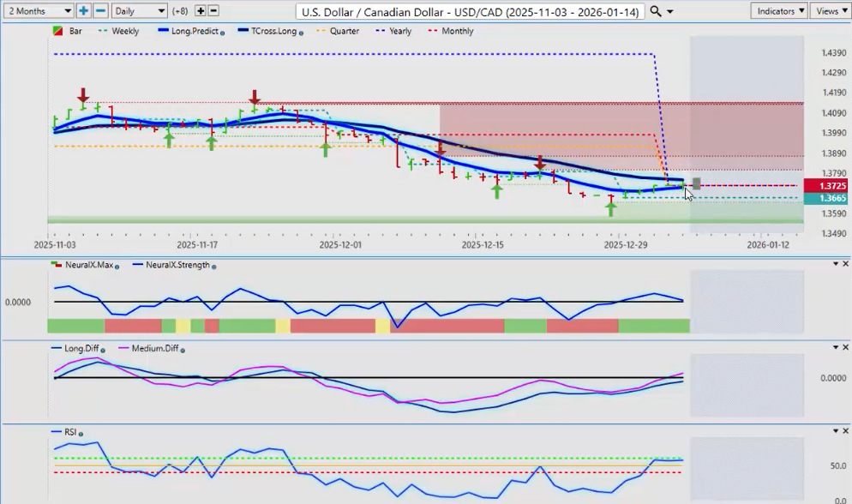Click the black plus forecast increment button

(x=201, y=11)
